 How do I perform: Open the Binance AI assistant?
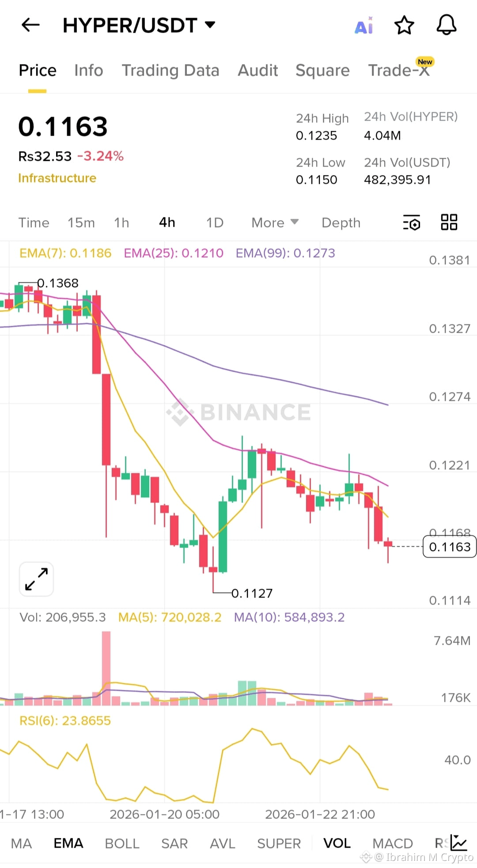click(363, 25)
